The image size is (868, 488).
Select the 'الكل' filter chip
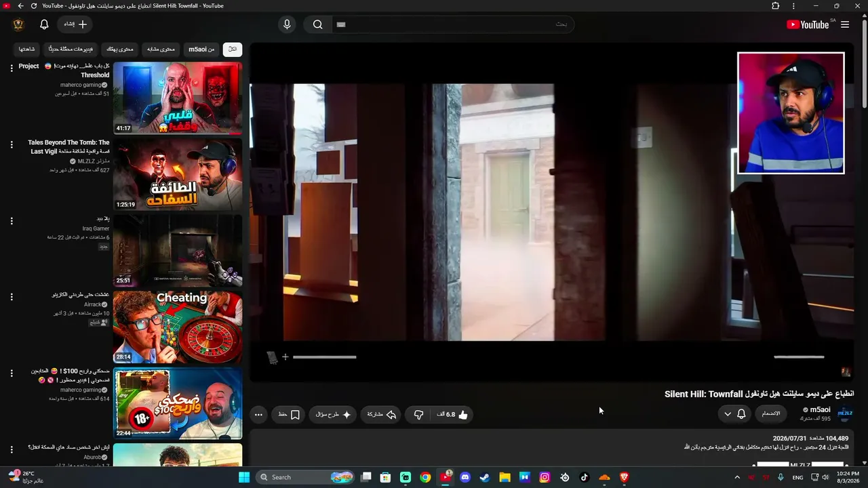[233, 49]
